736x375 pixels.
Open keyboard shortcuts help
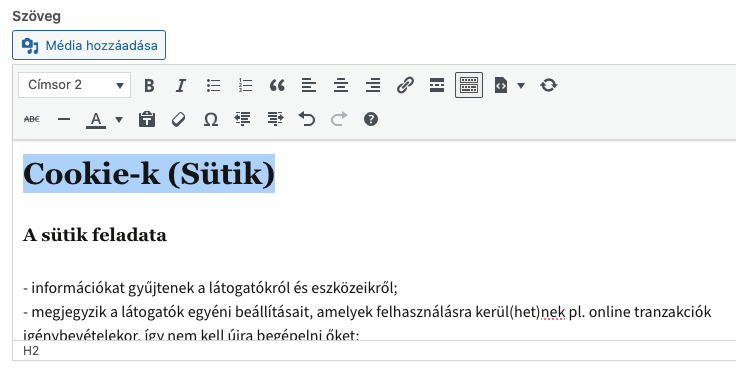371,119
